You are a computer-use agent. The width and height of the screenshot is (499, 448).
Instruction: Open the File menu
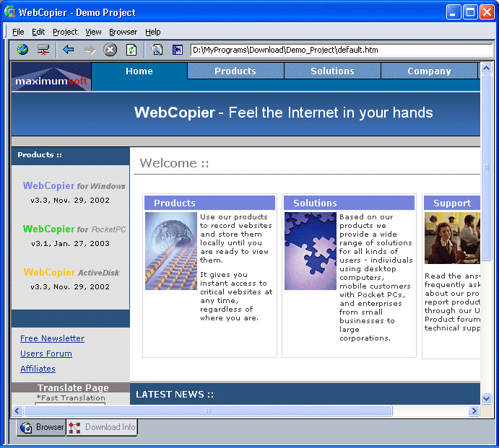[x=18, y=32]
